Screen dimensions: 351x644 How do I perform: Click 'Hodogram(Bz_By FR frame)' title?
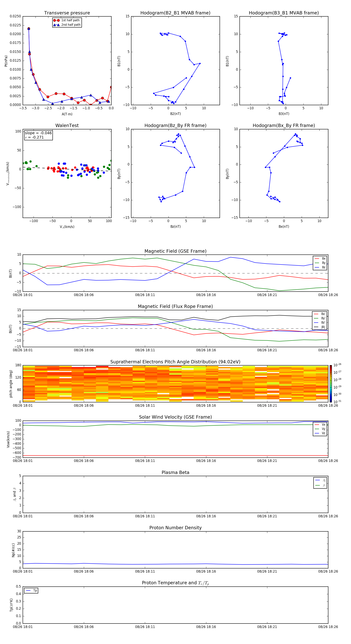tap(175, 125)
